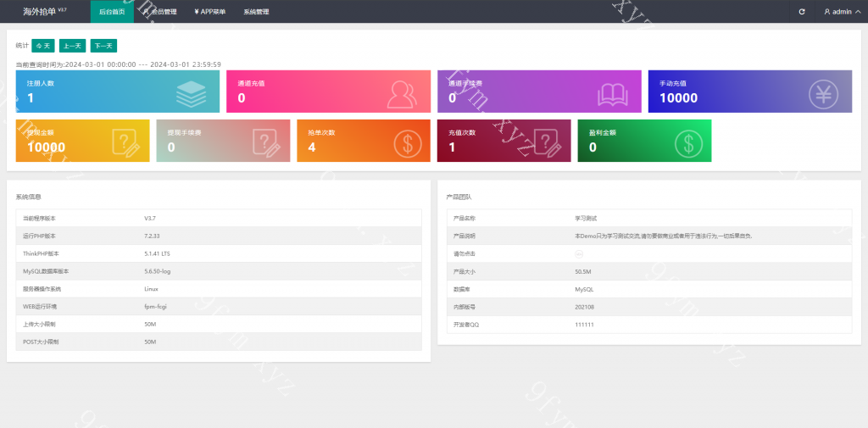868x428 pixels.
Task: Click the 充值次数 card label
Action: tap(462, 132)
